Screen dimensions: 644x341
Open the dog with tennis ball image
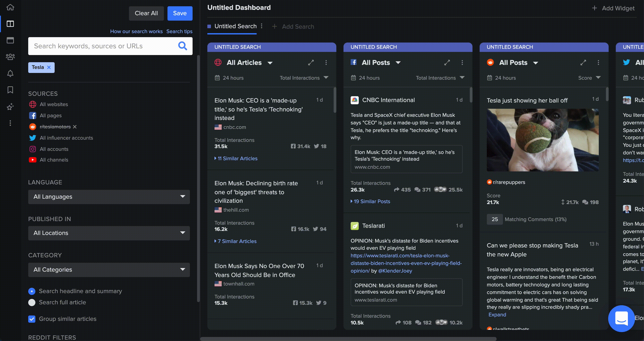543,140
